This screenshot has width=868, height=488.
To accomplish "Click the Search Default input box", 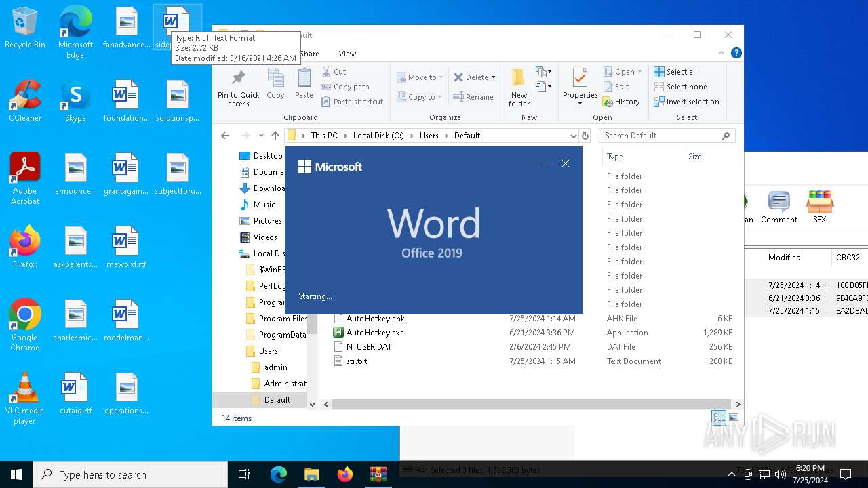I will coord(667,136).
